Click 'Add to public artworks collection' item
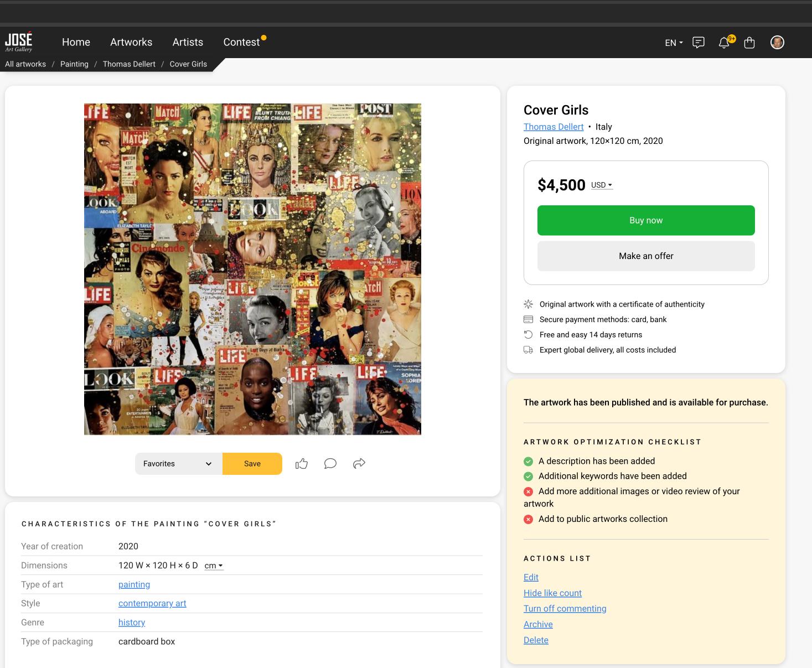The height and width of the screenshot is (668, 812). tap(603, 519)
